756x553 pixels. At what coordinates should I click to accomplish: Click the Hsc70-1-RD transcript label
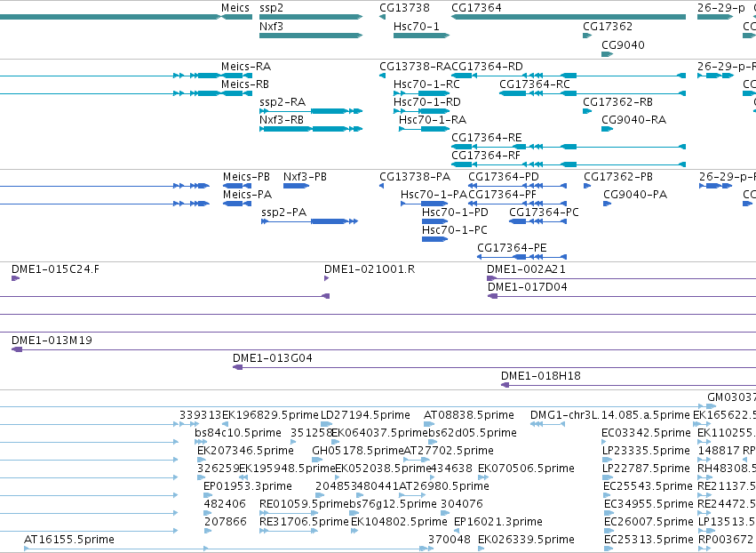coord(427,102)
